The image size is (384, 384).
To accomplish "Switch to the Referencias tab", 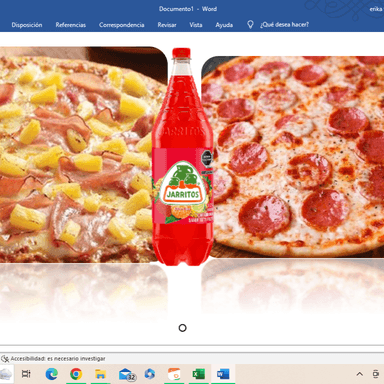I will 71,25.
